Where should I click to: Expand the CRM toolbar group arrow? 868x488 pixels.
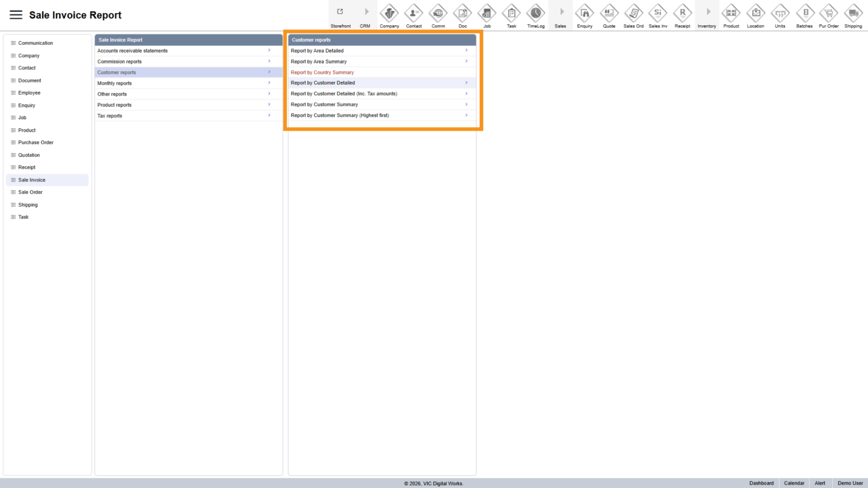coord(366,12)
